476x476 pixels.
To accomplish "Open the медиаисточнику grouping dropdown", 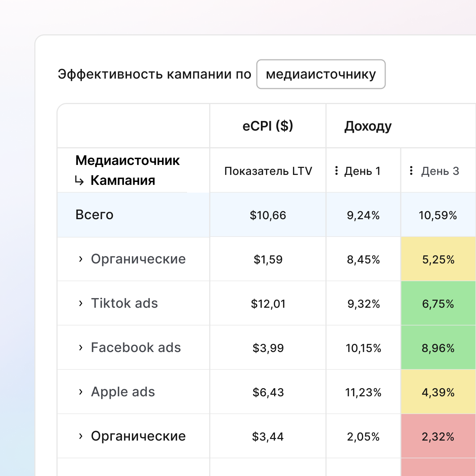I will [x=321, y=74].
